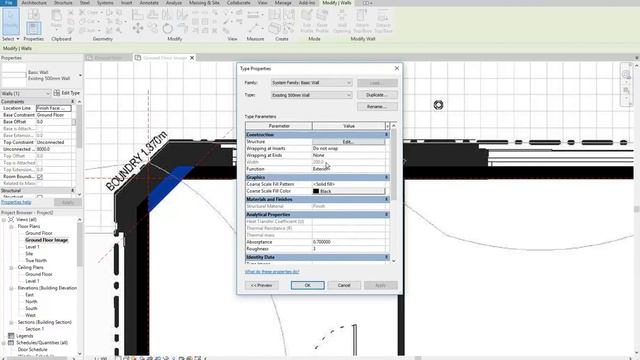
Task: Open 'What do these properties do?' link
Action: (272, 272)
